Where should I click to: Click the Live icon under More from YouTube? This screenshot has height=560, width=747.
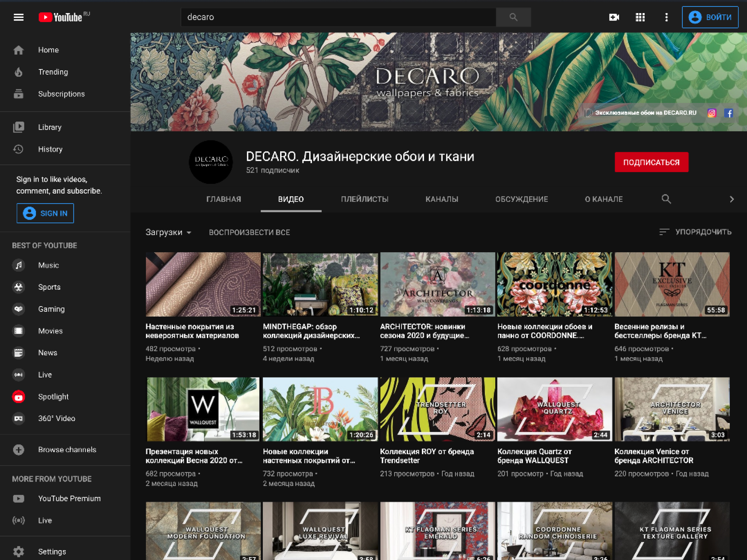tap(19, 520)
